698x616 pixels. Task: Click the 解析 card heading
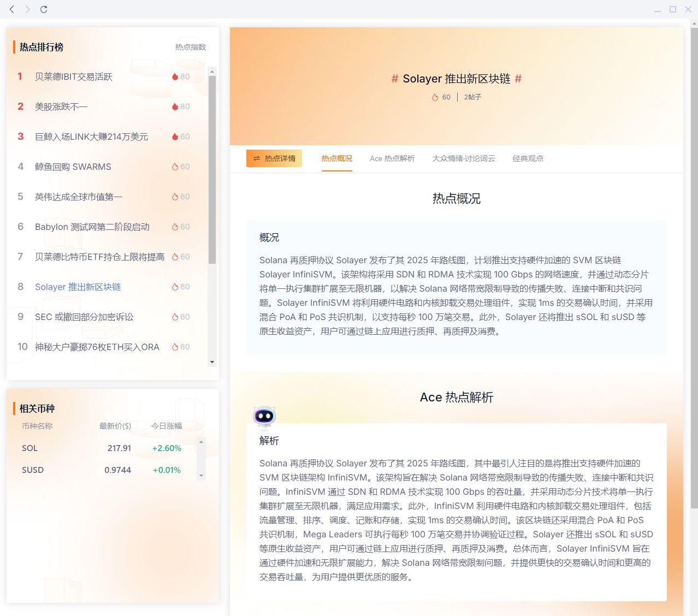[x=269, y=441]
